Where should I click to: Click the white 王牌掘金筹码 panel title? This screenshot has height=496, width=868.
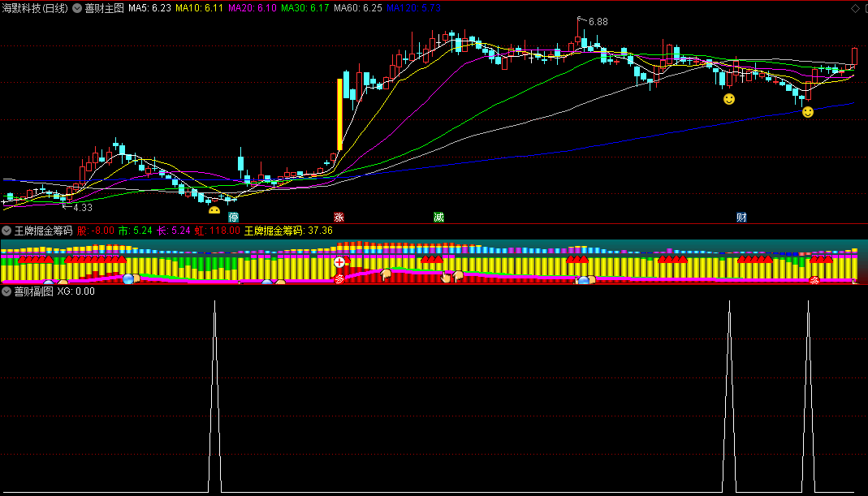coord(43,231)
